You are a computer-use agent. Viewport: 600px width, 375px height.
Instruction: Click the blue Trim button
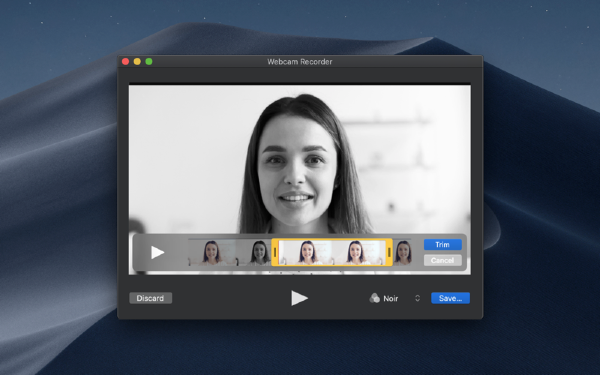click(442, 245)
